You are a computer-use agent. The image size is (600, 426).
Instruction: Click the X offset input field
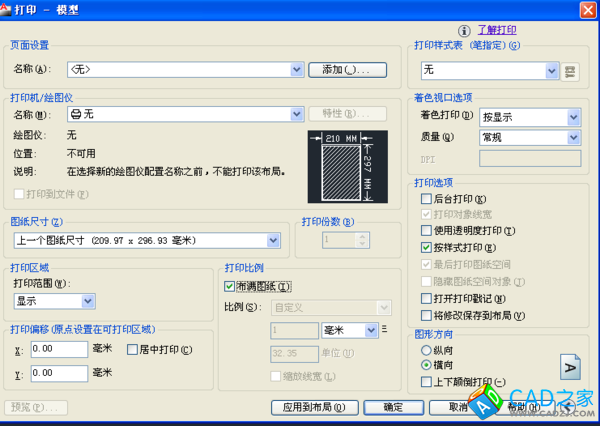59,349
